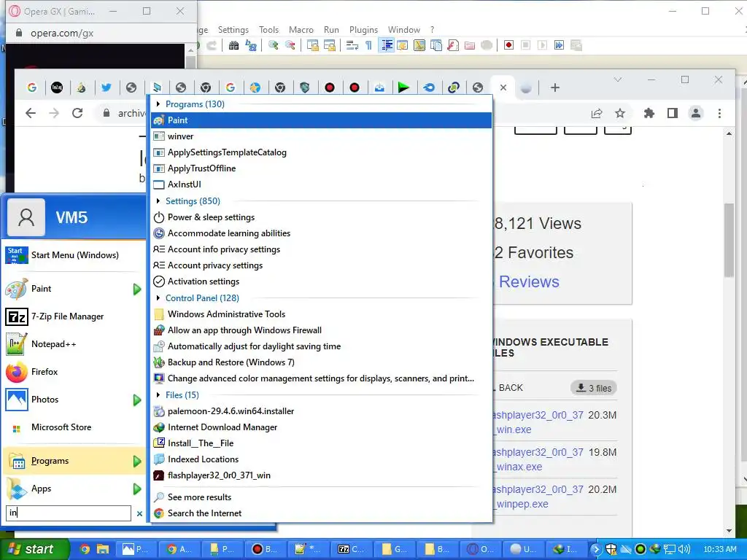Image resolution: width=747 pixels, height=560 pixels.
Task: Click the Reviews link on archive page
Action: click(x=528, y=281)
